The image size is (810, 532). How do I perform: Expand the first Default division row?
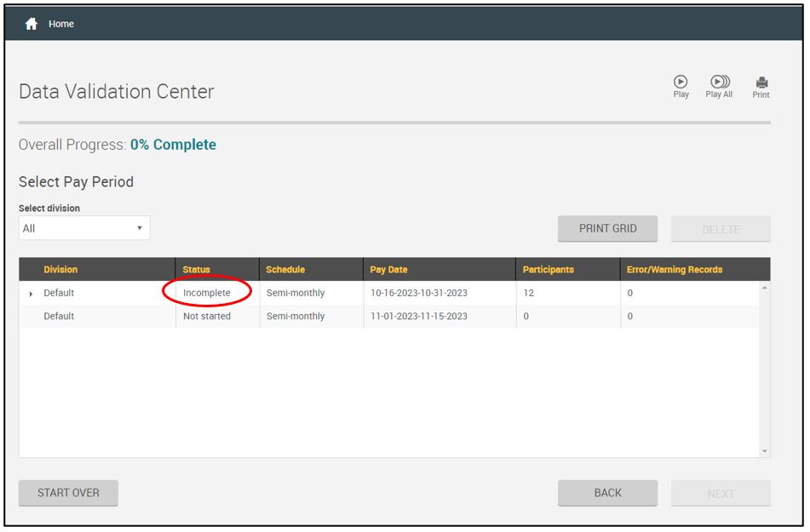pos(32,294)
